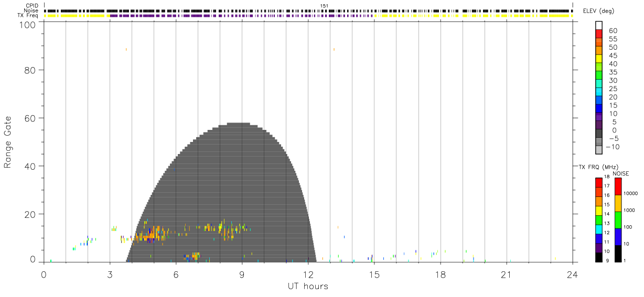
Task: Select the red 17–18 MHz TX FRQ swatch
Action: (x=599, y=183)
